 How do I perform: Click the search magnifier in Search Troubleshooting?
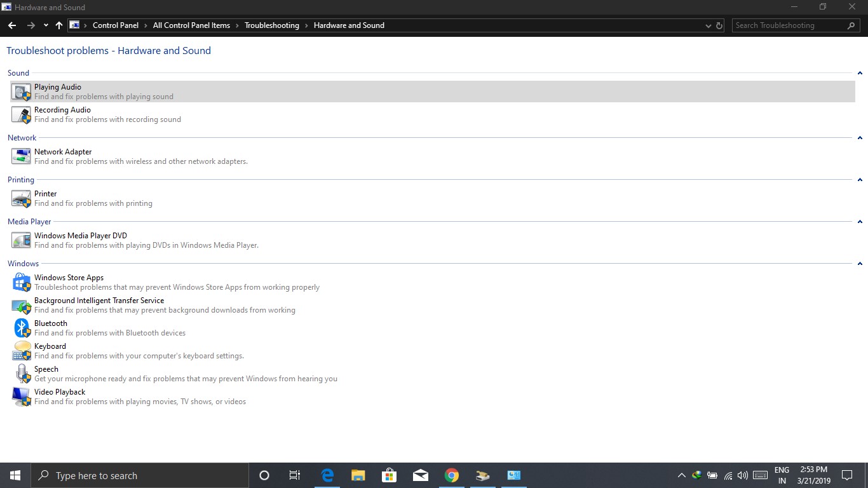click(851, 25)
